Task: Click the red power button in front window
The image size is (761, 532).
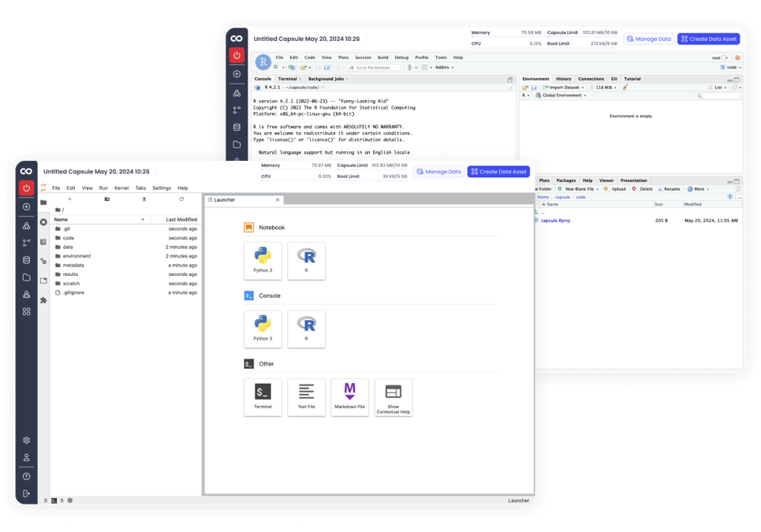Action: pyautogui.click(x=26, y=188)
